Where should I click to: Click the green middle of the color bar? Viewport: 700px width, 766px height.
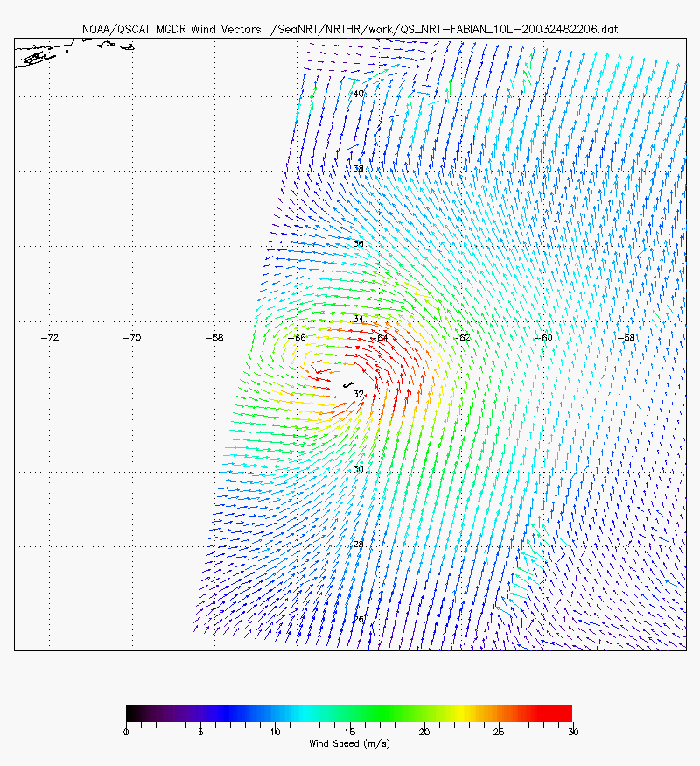click(x=350, y=713)
